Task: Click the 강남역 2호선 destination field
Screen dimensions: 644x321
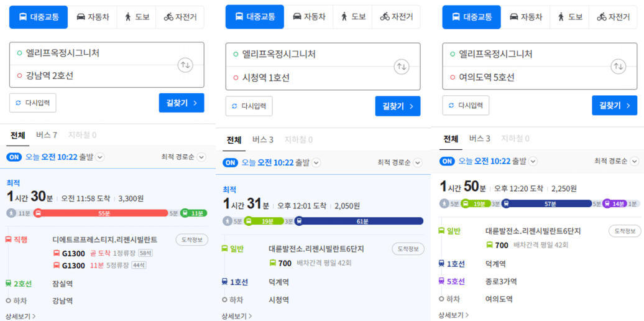Action: tap(93, 76)
